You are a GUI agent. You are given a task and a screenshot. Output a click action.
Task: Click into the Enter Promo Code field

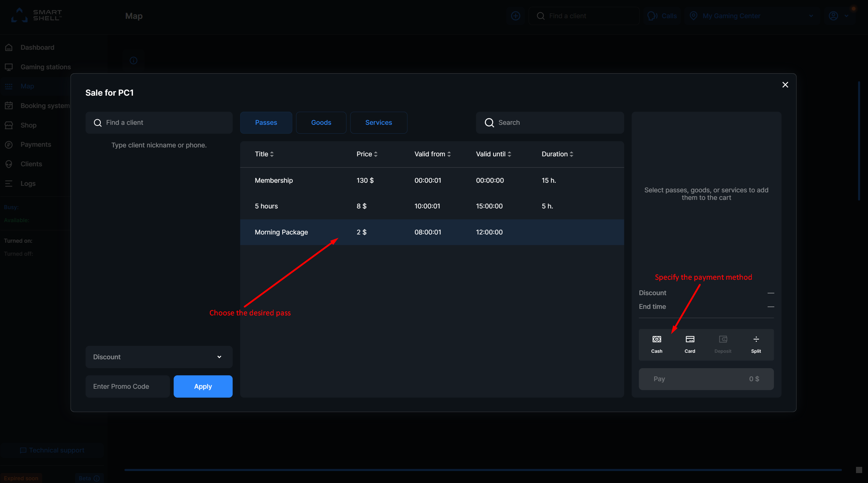[x=127, y=386]
